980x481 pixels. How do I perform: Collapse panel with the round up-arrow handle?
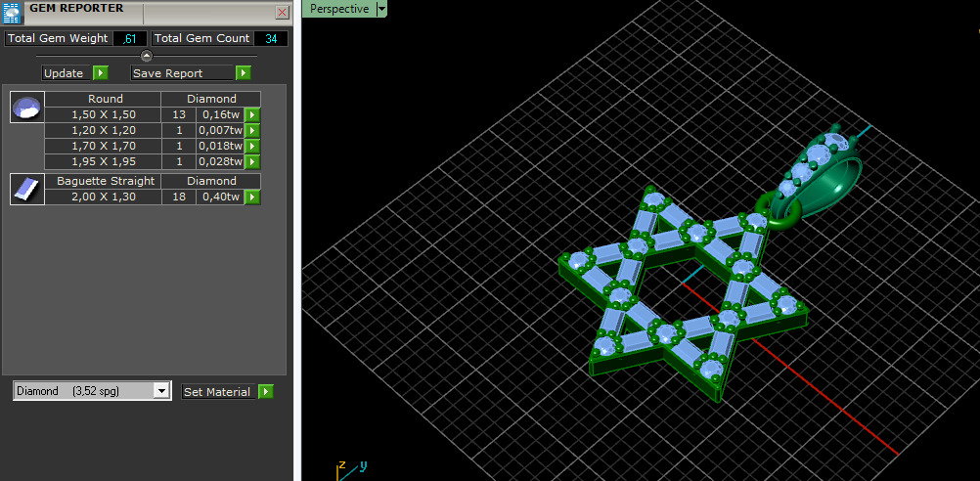tap(147, 56)
